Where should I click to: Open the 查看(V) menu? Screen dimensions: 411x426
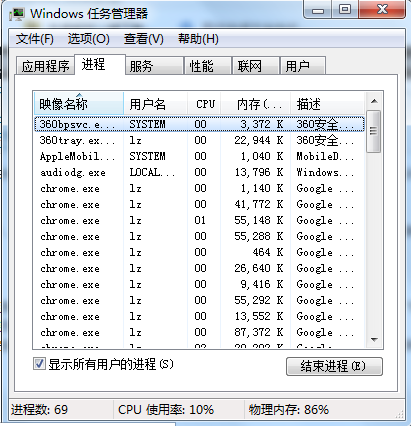[144, 39]
